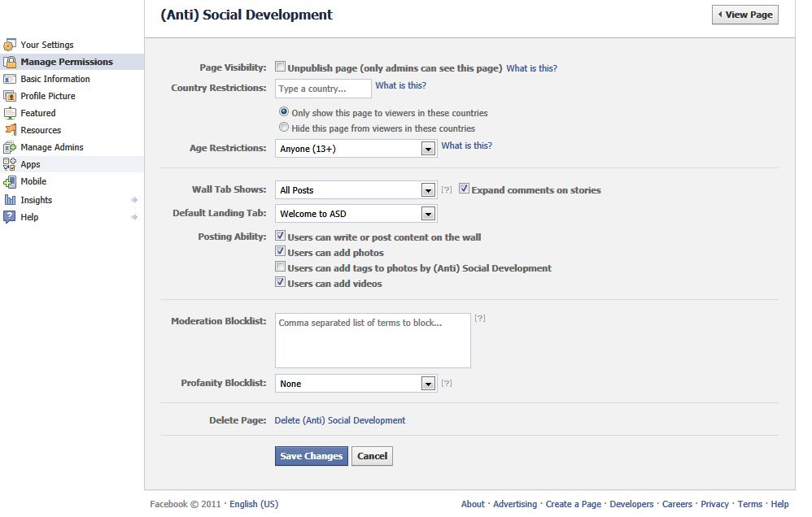The height and width of the screenshot is (517, 812).
Task: Click the Featured sidebar icon
Action: 10,113
